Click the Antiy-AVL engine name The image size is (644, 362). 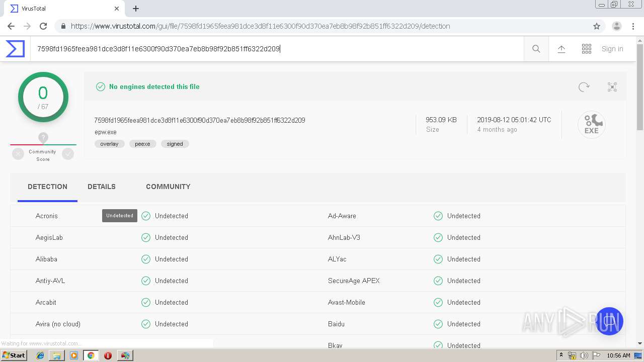point(50,281)
